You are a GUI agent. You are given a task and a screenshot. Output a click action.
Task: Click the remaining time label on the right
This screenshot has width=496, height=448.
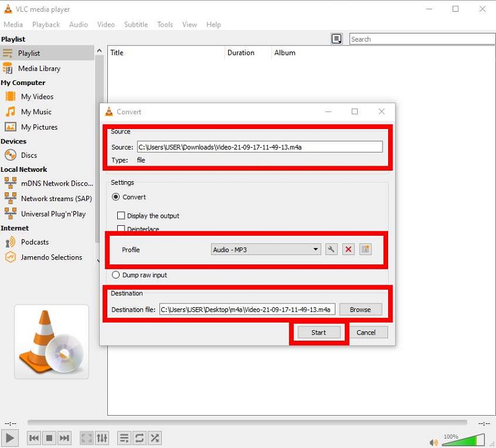coord(484,423)
